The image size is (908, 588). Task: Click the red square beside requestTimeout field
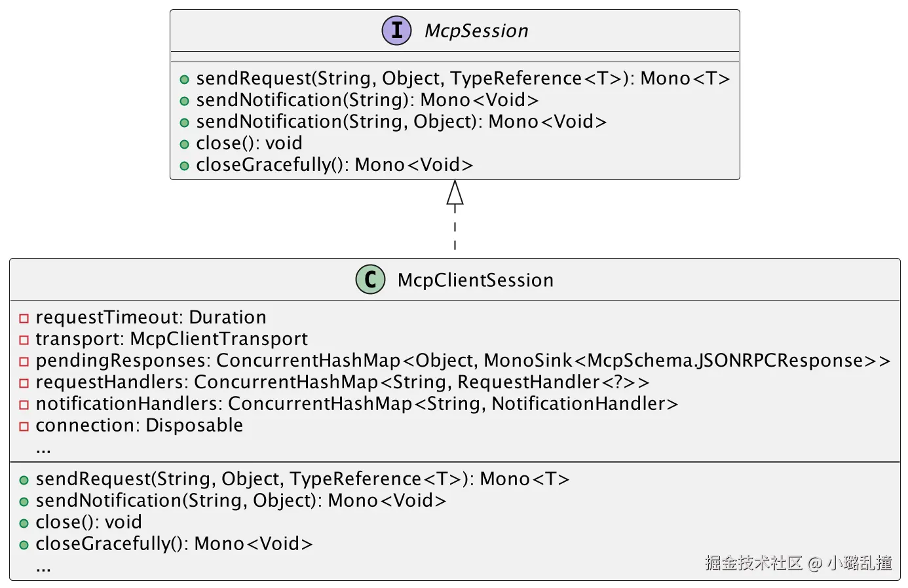(x=24, y=318)
